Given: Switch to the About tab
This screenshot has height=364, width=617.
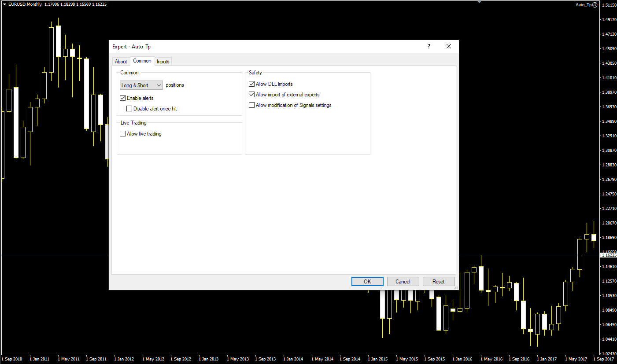Looking at the screenshot, I should [x=121, y=62].
